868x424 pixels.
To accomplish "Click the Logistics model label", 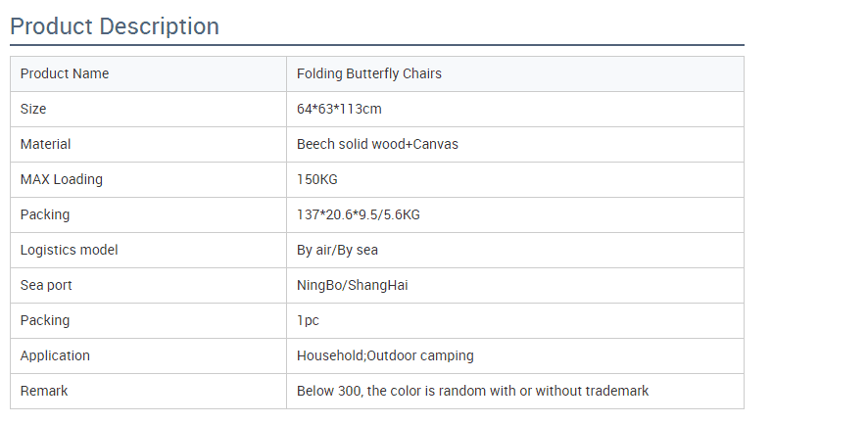I will click(x=70, y=251).
